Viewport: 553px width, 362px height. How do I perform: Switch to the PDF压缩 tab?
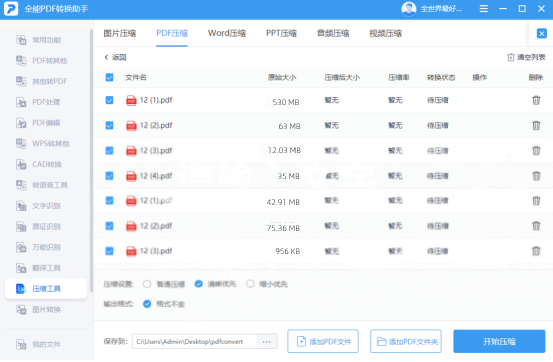coord(172,34)
